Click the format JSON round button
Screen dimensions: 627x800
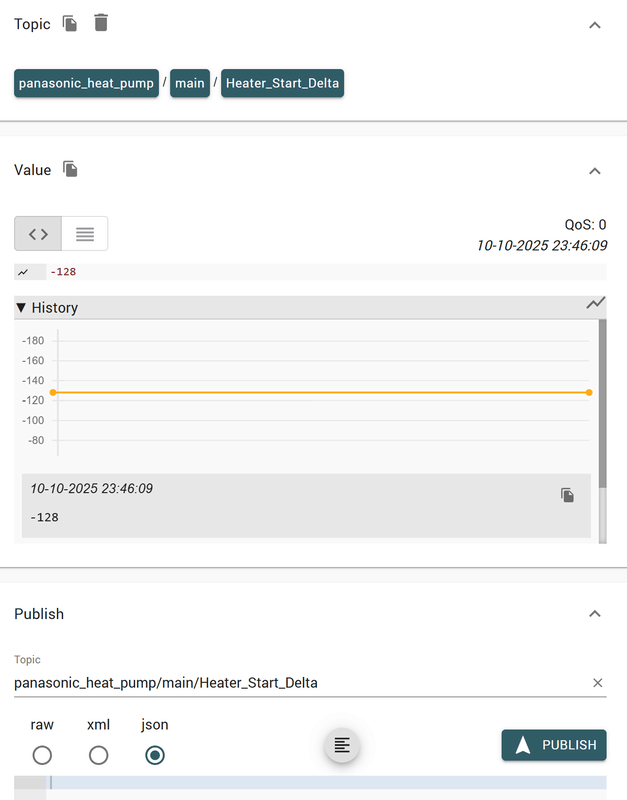coord(342,745)
